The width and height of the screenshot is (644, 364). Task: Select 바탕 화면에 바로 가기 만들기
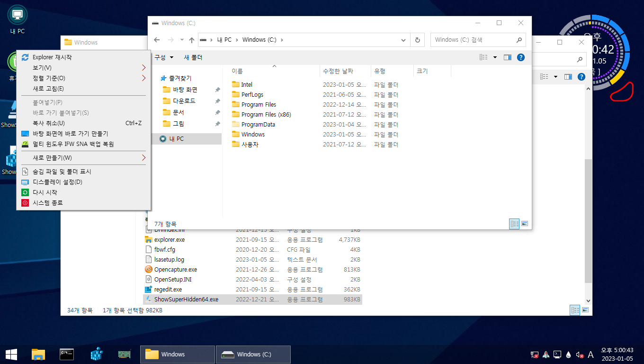pos(83,134)
